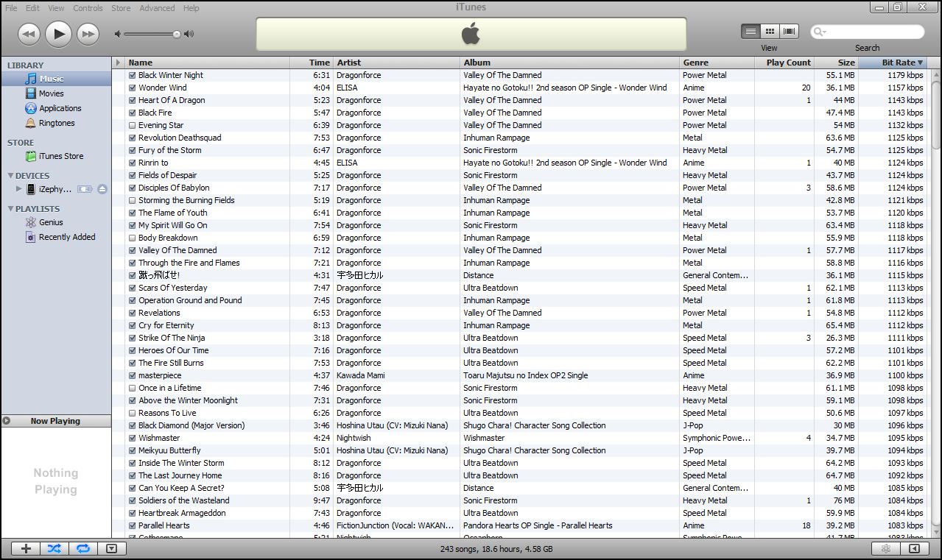This screenshot has width=942, height=560.
Task: Open the View menu
Action: pos(57,8)
